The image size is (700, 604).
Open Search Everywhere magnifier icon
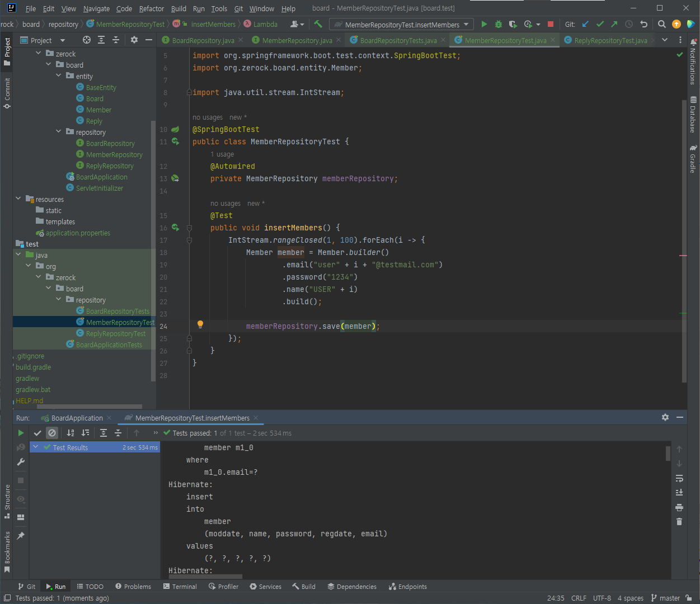(662, 24)
